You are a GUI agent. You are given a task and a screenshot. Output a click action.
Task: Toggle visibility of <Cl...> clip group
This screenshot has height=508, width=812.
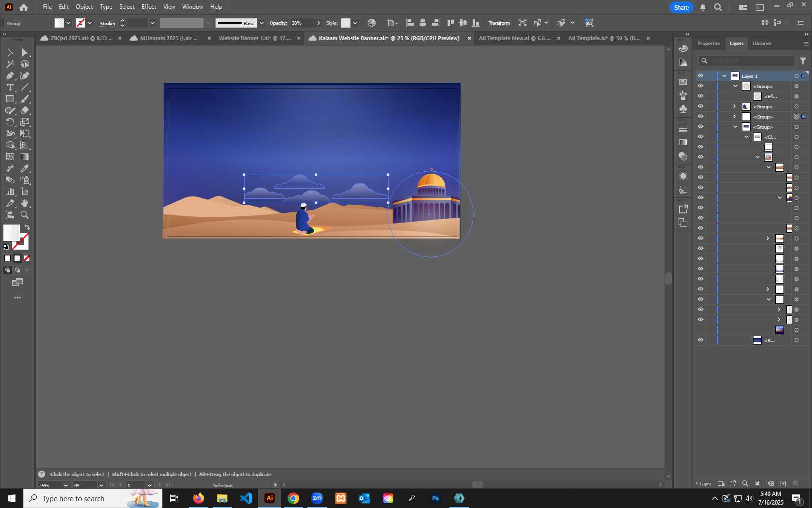pos(700,137)
